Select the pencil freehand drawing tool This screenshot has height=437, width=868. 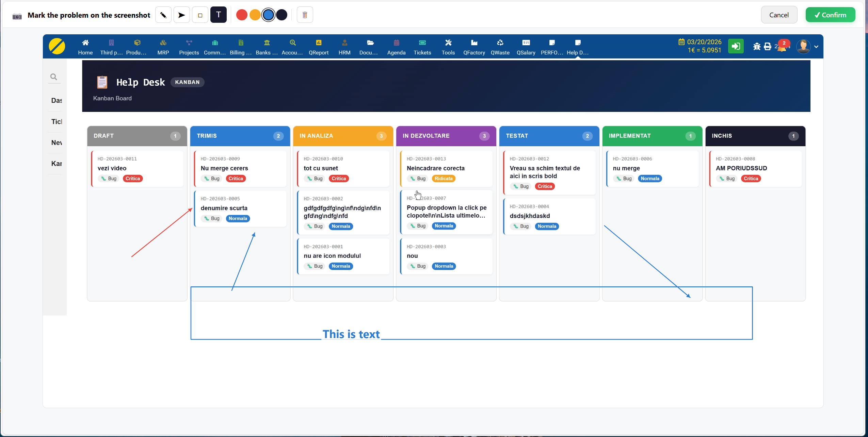[x=163, y=15]
